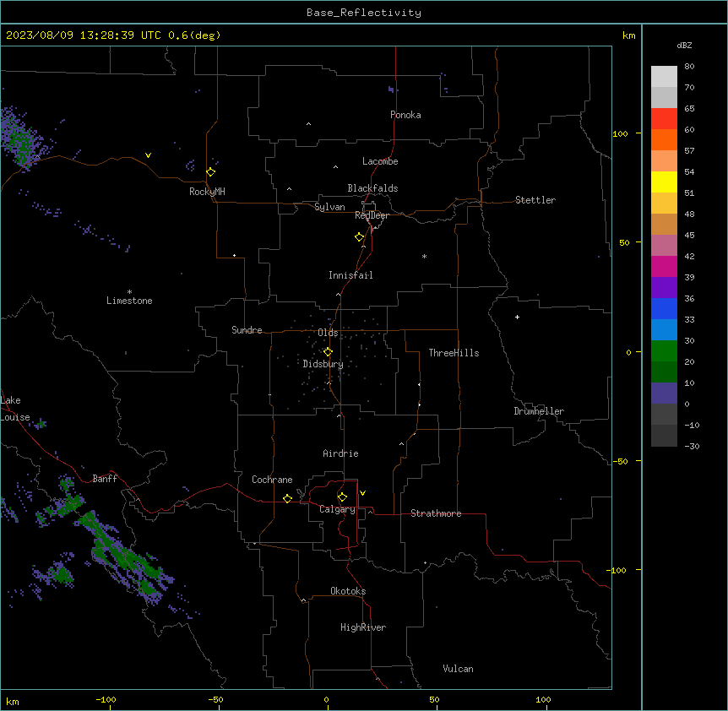Pick the red legend swatch between 65 and 60
This screenshot has width=728, height=711.
coord(664,118)
